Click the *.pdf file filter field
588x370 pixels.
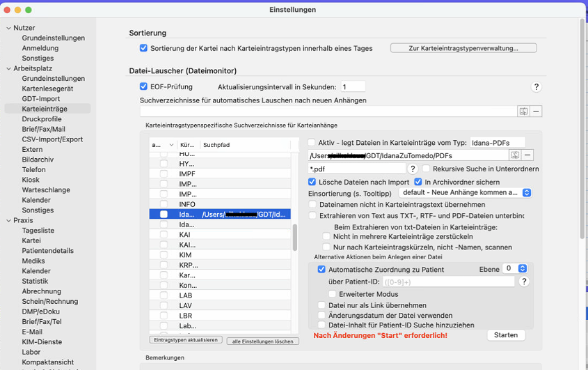pos(357,169)
